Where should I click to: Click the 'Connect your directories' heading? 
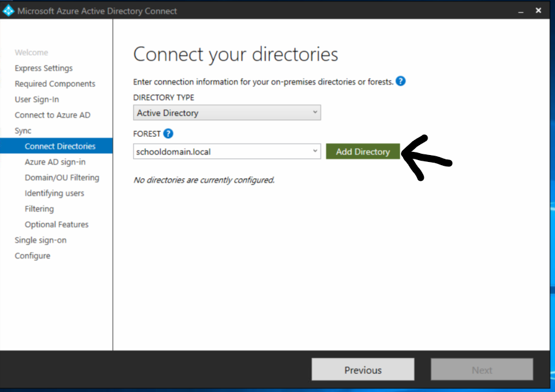(x=236, y=54)
